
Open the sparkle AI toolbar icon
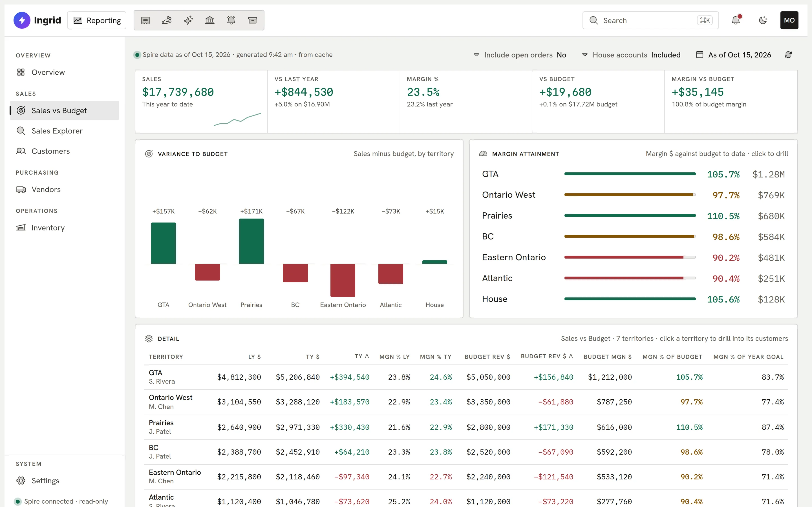coord(188,21)
